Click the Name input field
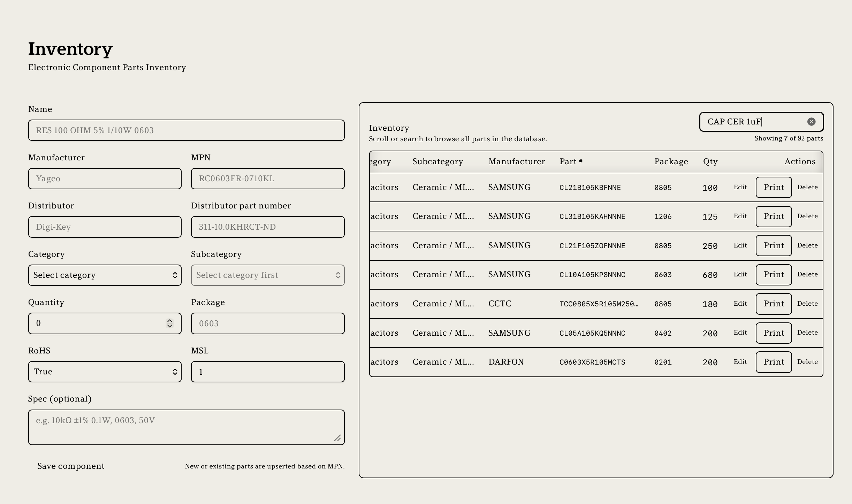The height and width of the screenshot is (504, 852). (x=187, y=130)
